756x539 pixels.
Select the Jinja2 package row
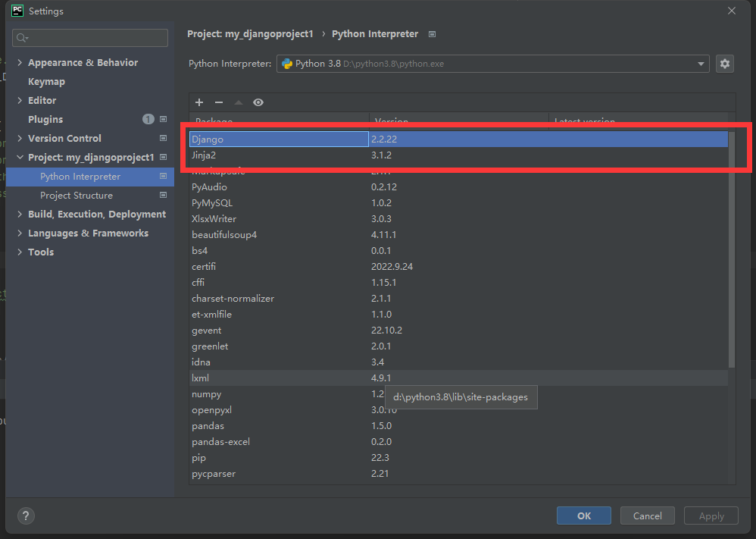[x=458, y=155]
